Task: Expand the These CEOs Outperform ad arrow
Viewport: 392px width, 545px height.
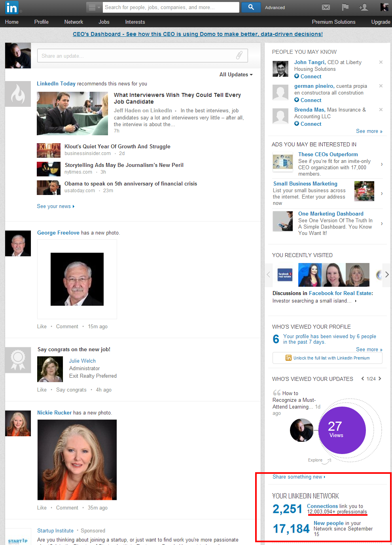Action: coord(382,164)
